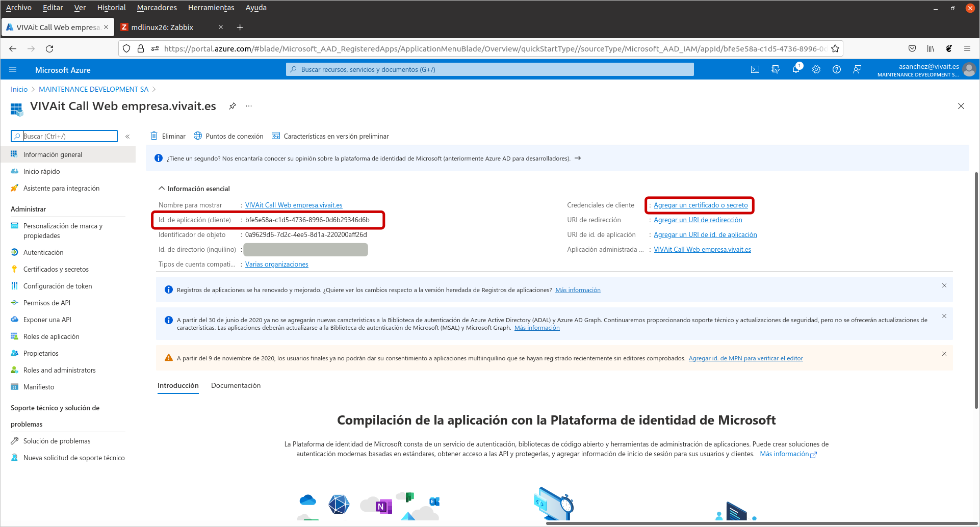This screenshot has width=980, height=527.
Task: Bookmark this page with the star
Action: (835, 48)
